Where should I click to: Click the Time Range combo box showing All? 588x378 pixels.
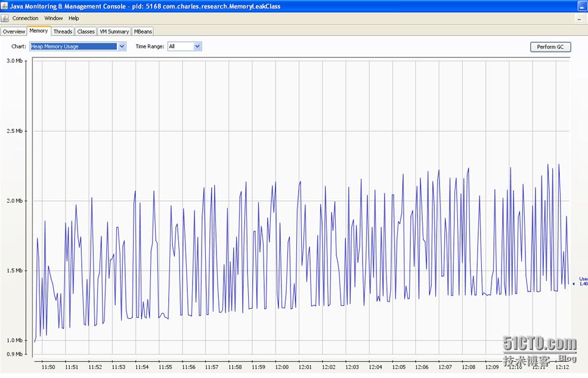coord(184,47)
